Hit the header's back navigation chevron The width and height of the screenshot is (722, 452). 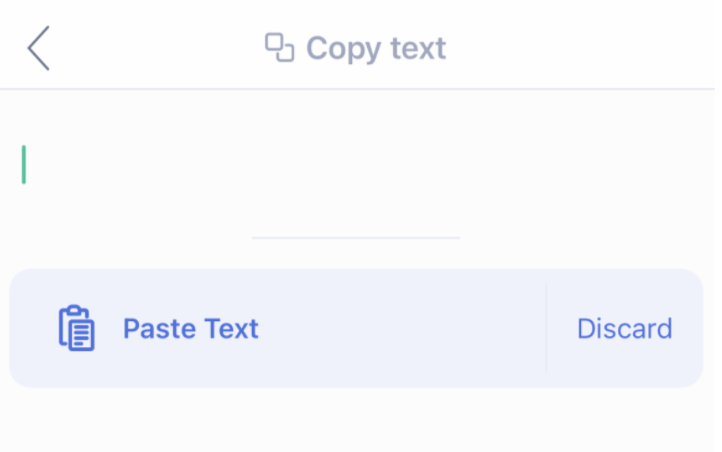click(38, 49)
